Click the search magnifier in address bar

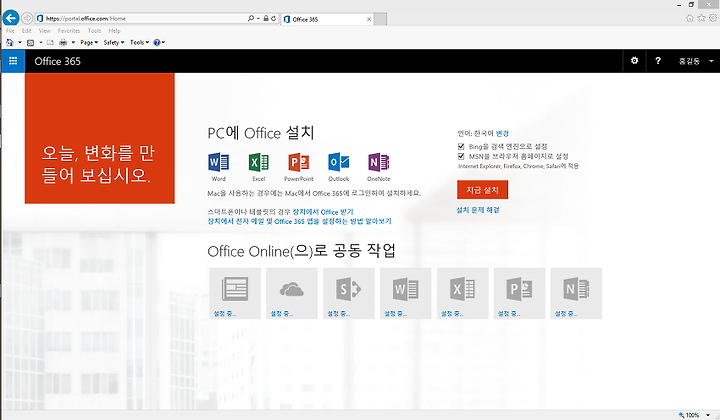(251, 18)
